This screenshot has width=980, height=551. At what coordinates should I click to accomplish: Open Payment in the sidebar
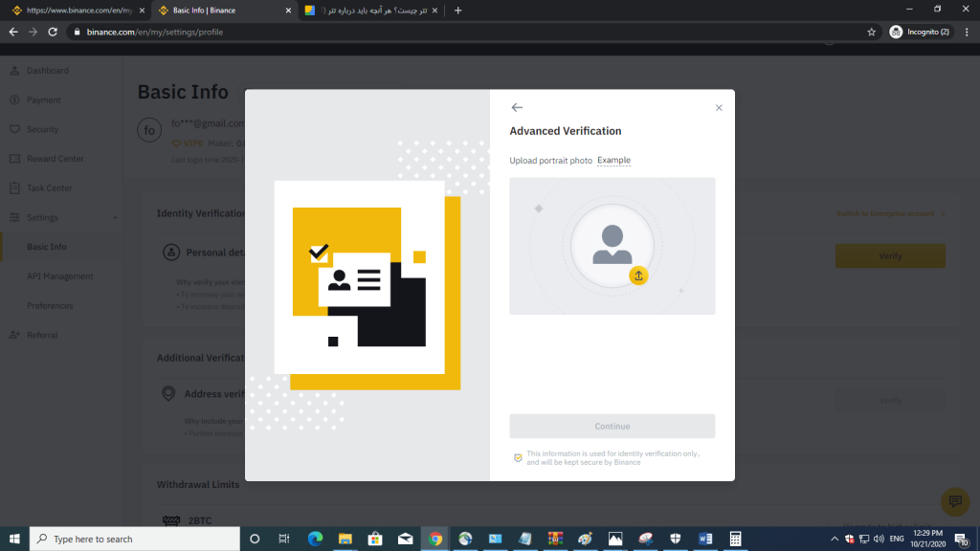(x=44, y=99)
